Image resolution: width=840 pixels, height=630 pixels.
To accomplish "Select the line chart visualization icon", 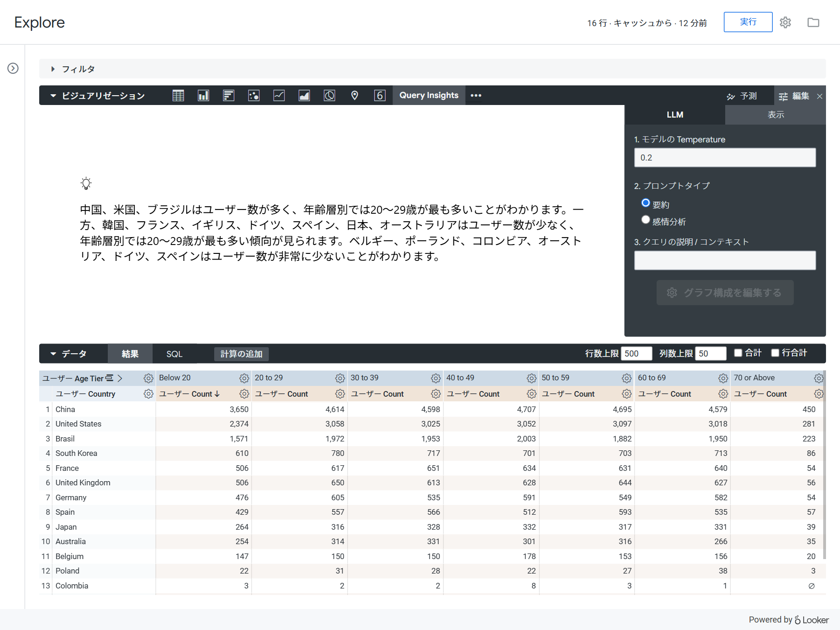I will click(279, 96).
